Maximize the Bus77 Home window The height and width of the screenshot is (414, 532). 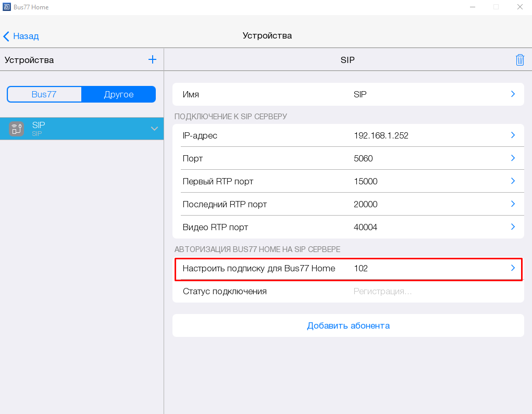[496, 7]
